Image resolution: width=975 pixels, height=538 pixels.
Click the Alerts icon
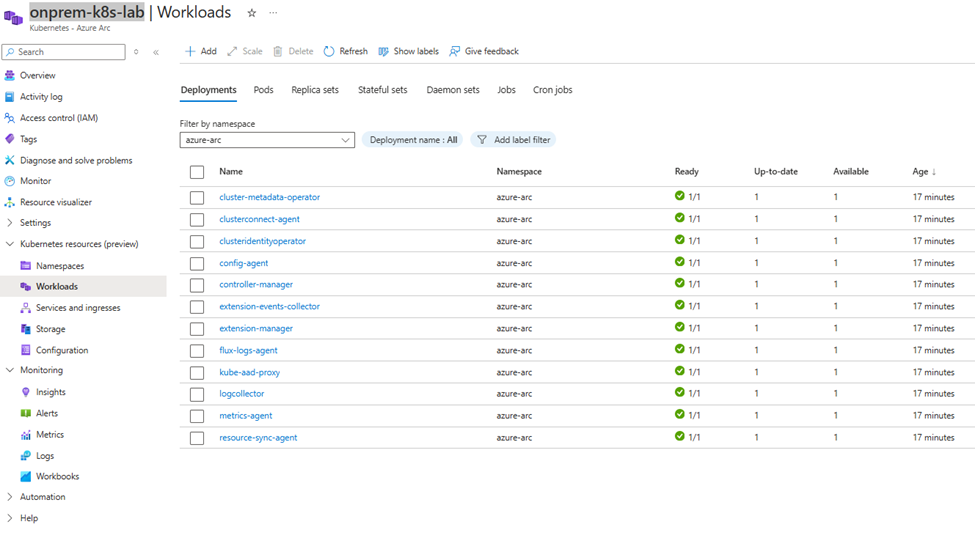25,413
